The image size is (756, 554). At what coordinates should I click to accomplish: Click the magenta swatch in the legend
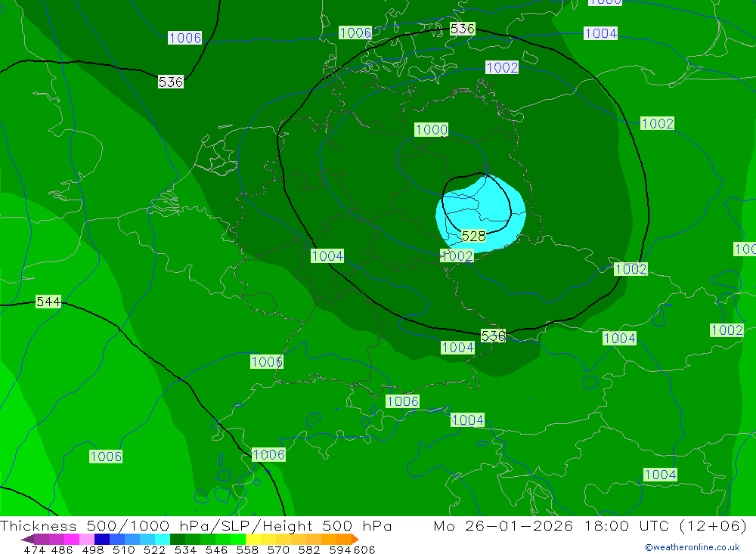72,539
